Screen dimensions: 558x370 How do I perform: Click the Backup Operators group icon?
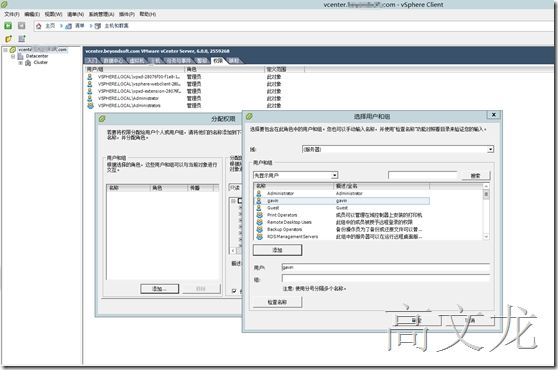(x=259, y=229)
